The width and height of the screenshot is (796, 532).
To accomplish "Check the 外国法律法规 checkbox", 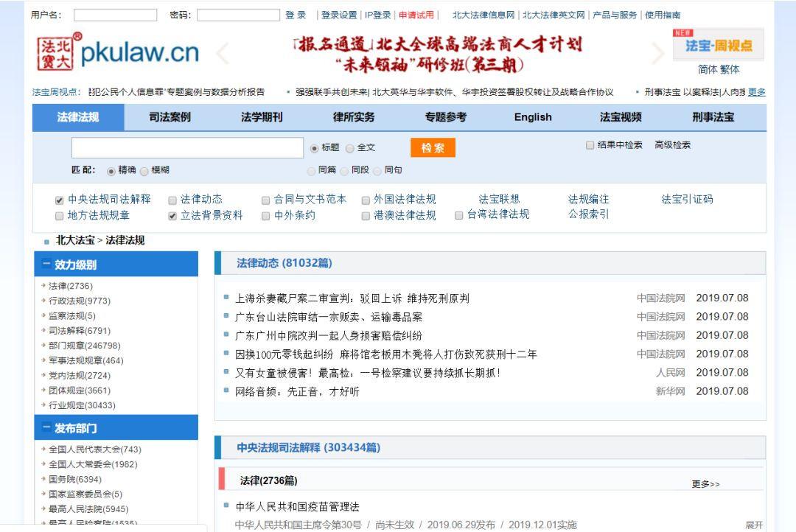I will (x=366, y=200).
